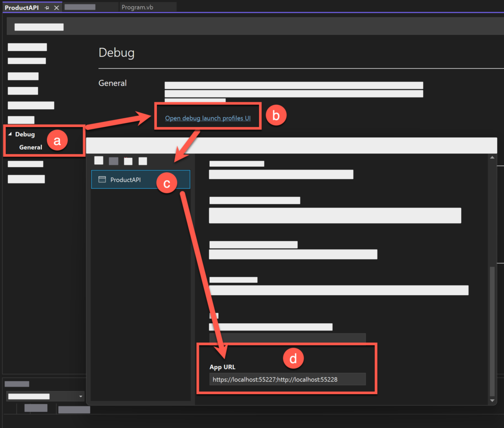
Task: Click the first toolbar square above the profile list
Action: (98, 161)
